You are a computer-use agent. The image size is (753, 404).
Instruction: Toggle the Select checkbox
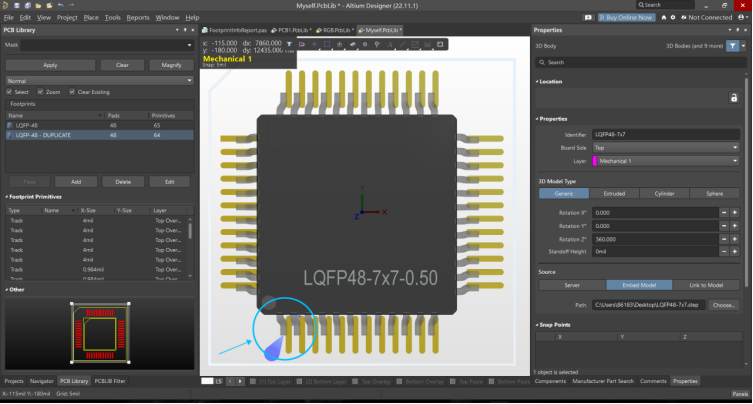10,91
